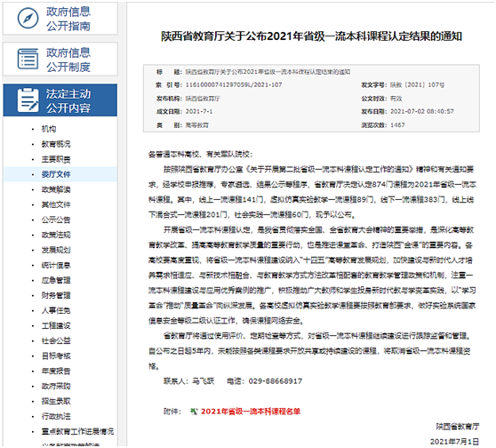This screenshot has width=496, height=448.
Task: Click view count 1467
Action: click(x=397, y=125)
